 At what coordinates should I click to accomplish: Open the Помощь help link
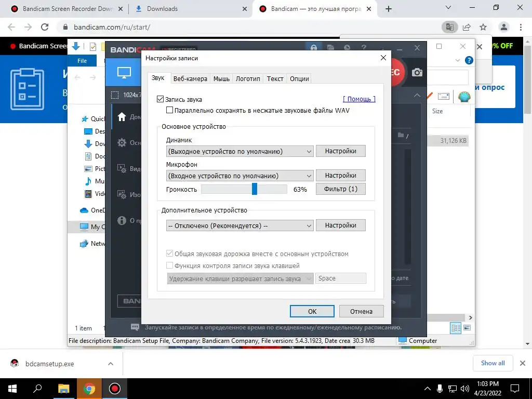click(359, 99)
